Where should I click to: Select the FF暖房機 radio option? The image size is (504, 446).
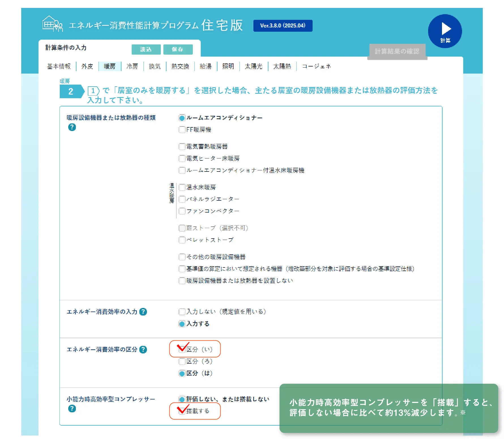182,130
